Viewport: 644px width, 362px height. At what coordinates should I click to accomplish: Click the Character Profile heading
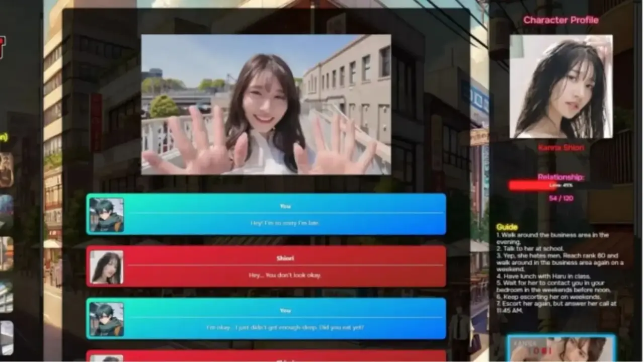[x=561, y=20]
